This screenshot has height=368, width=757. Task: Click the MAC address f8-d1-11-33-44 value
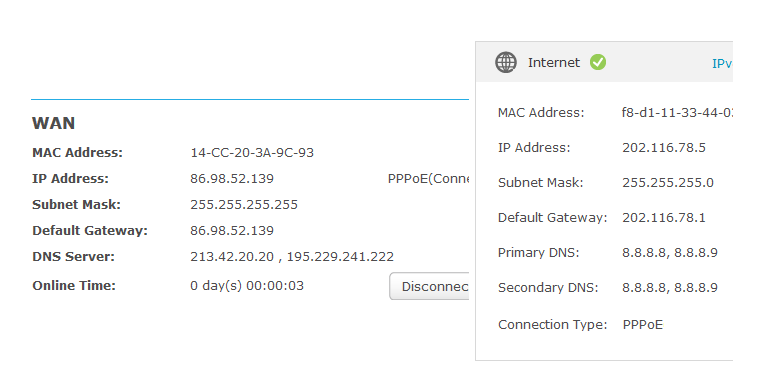677,113
